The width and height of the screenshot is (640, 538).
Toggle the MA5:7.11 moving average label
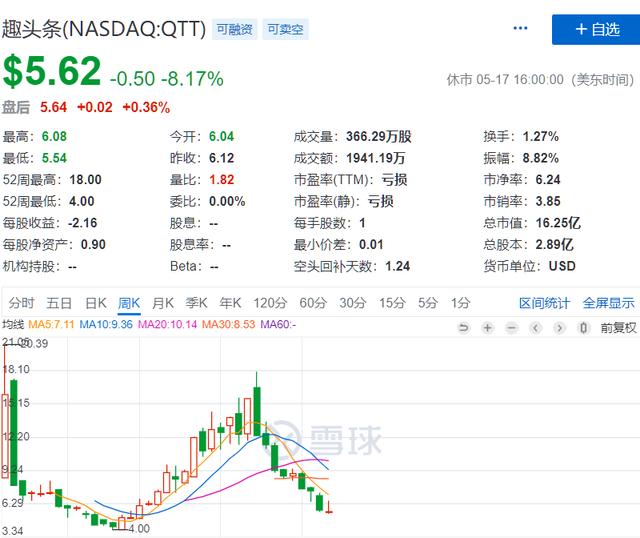(x=51, y=325)
